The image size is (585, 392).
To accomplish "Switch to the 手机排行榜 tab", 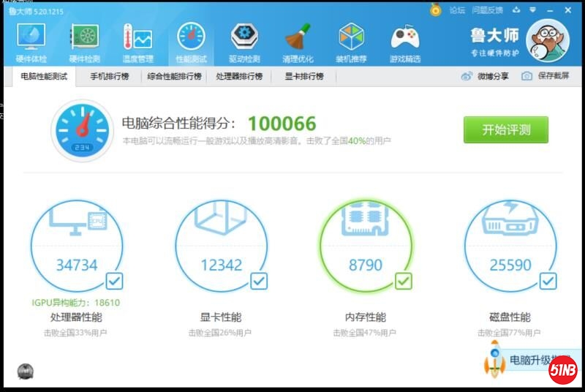I will [x=109, y=76].
